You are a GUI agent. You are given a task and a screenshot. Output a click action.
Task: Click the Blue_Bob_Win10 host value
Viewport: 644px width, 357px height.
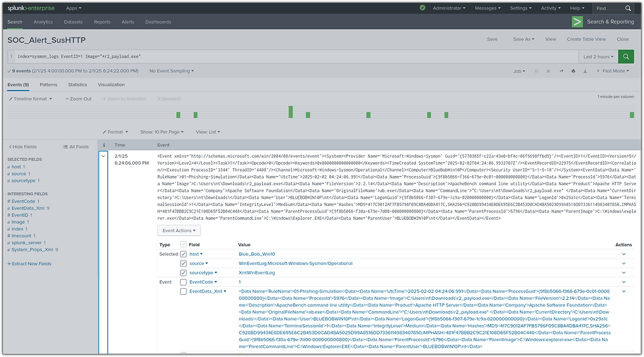click(x=257, y=254)
